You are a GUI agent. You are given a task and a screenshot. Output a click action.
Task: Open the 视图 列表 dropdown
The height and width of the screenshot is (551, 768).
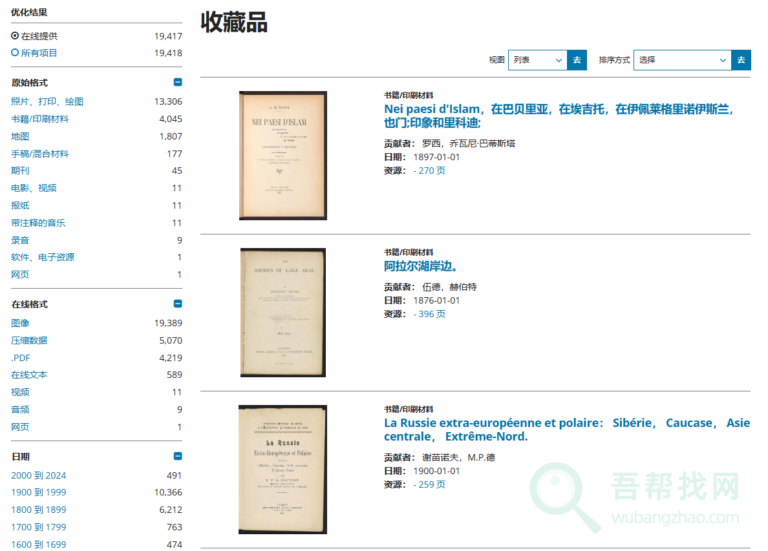pyautogui.click(x=537, y=60)
